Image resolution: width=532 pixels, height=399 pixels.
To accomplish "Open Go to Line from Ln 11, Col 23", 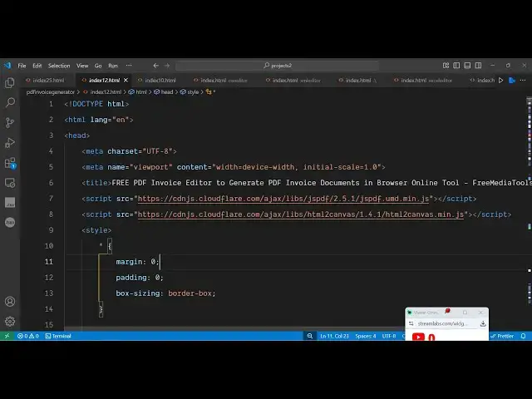I will pyautogui.click(x=334, y=336).
